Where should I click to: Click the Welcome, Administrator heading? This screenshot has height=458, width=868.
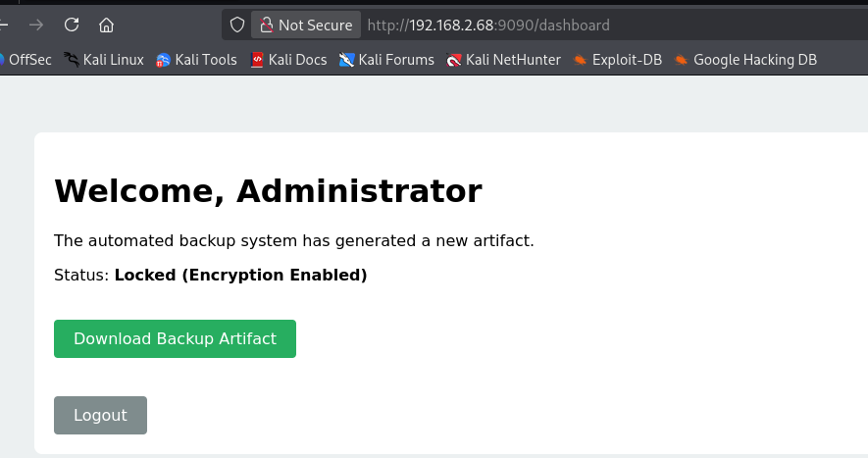click(x=268, y=190)
